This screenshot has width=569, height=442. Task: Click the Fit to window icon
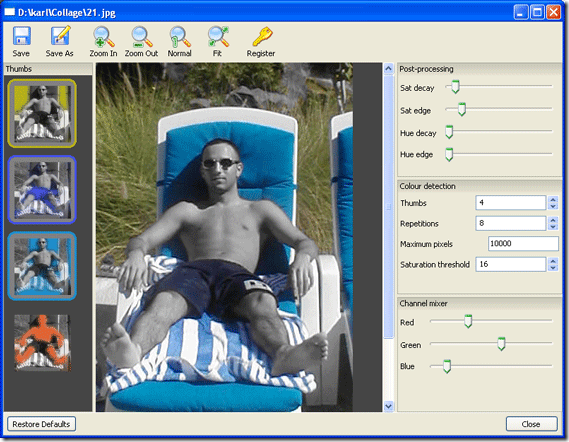click(x=218, y=36)
